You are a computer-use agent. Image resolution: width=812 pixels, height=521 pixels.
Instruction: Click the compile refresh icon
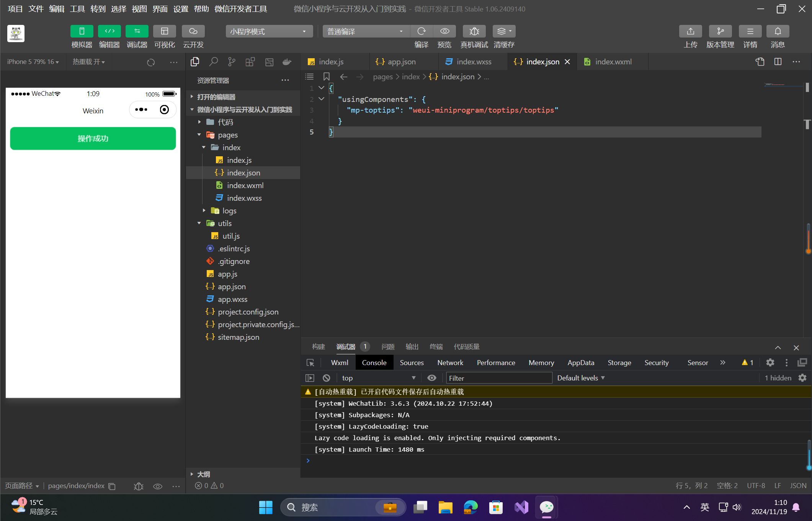click(421, 31)
